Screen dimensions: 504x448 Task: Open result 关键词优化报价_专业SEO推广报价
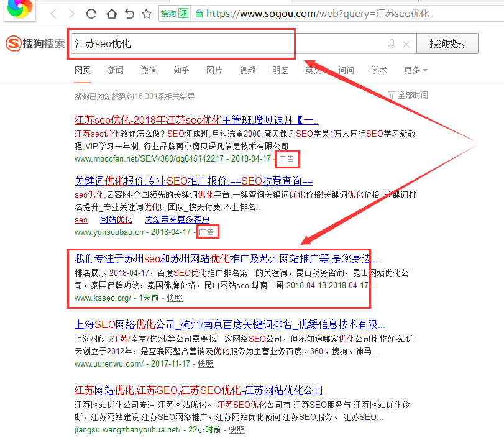click(x=194, y=181)
